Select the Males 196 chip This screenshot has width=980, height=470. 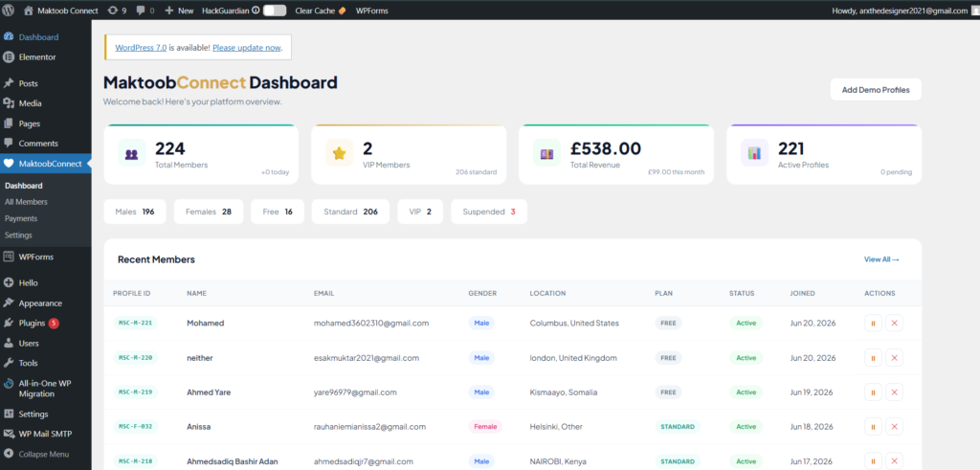coord(135,212)
